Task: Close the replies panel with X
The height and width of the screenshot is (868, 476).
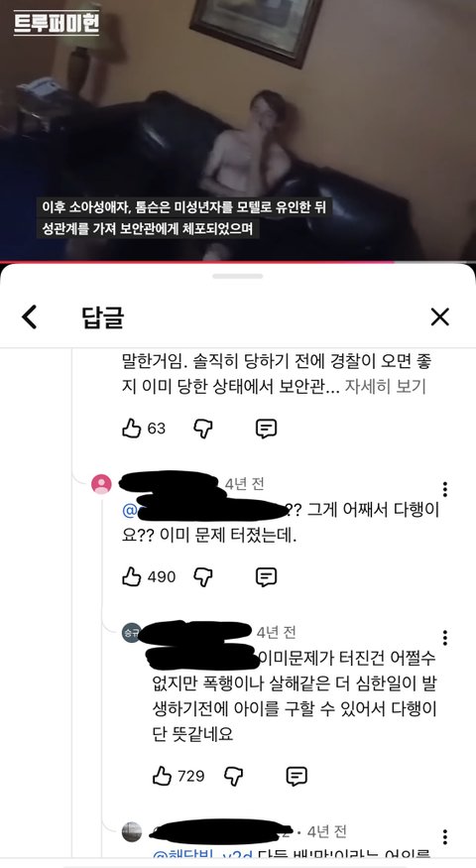Action: tap(440, 317)
